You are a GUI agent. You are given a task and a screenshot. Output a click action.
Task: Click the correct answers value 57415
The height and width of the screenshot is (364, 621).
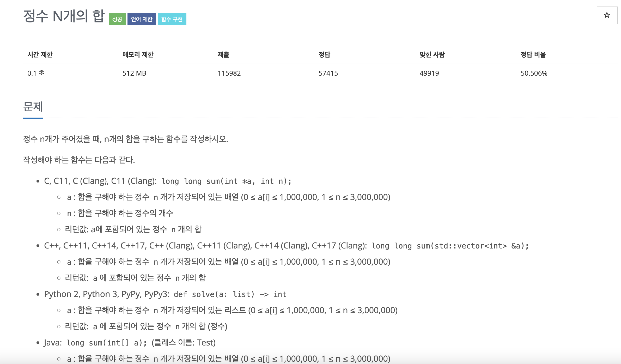328,73
